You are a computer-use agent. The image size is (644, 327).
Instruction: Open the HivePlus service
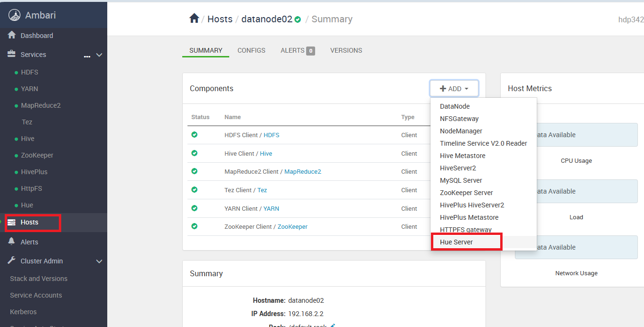34,172
